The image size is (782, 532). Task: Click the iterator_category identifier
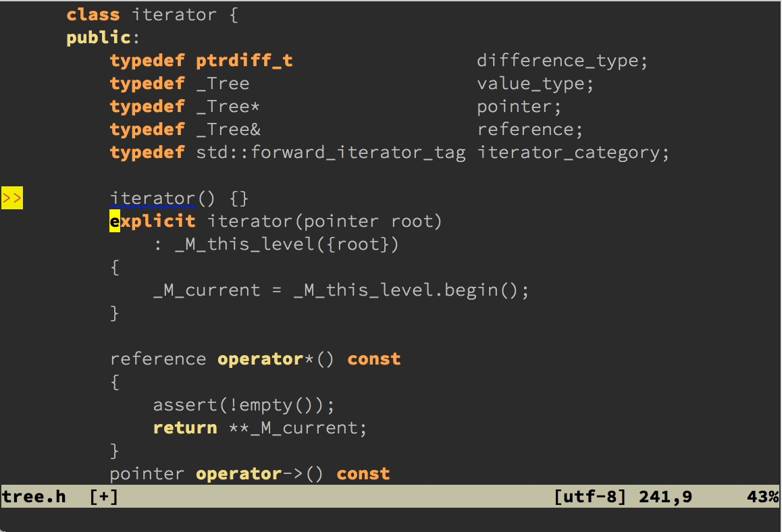click(x=569, y=153)
